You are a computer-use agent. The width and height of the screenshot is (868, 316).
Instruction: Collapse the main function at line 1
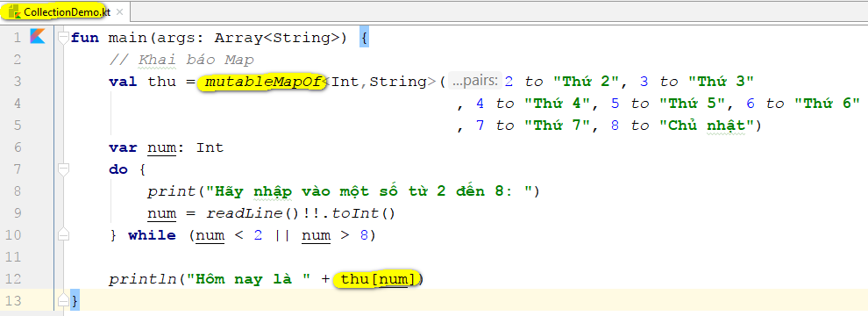[63, 38]
